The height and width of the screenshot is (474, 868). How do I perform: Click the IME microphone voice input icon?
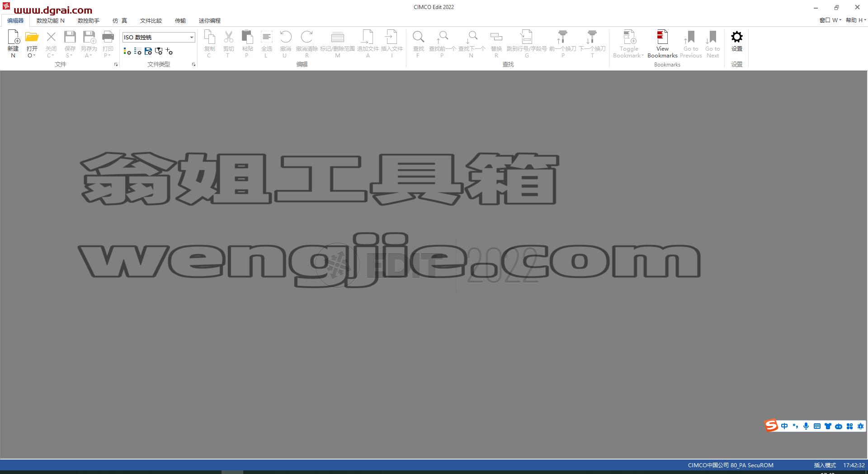point(806,426)
